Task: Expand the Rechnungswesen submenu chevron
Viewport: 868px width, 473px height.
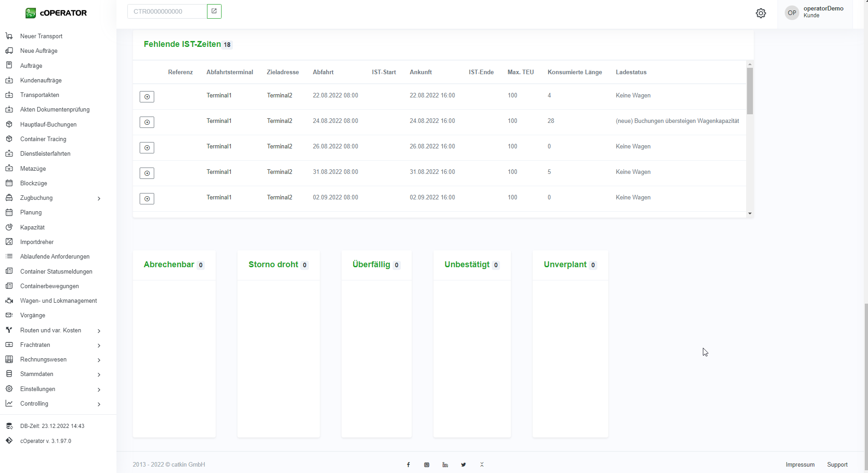Action: (x=99, y=360)
